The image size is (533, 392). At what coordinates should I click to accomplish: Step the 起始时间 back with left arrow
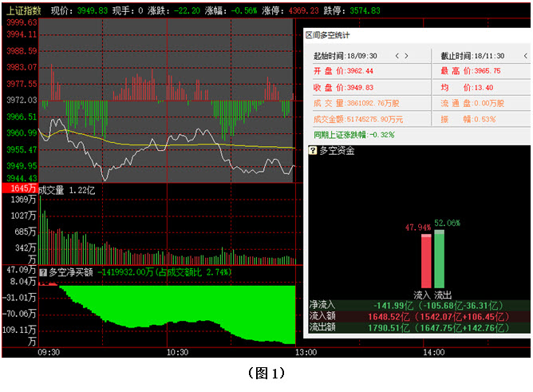[397, 56]
